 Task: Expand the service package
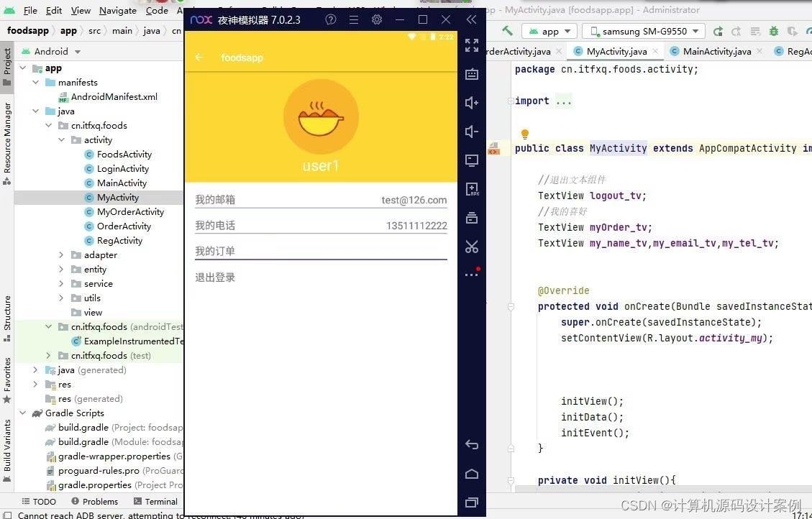pyautogui.click(x=62, y=283)
